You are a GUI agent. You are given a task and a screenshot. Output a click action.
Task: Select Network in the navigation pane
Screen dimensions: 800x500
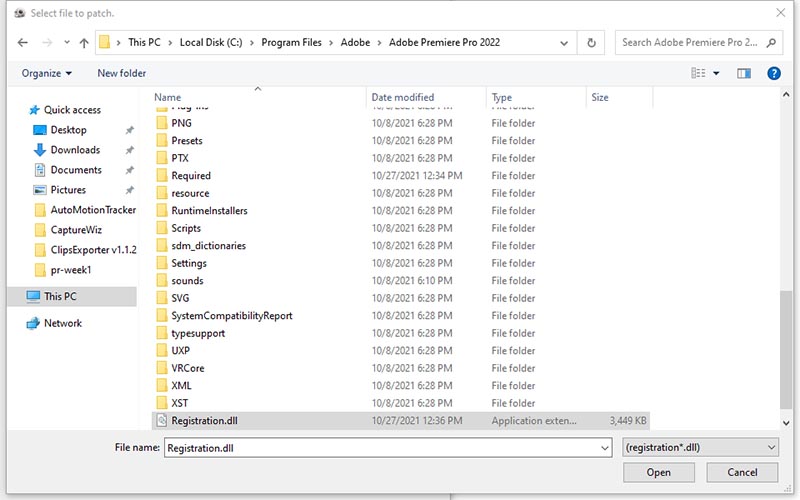click(63, 323)
